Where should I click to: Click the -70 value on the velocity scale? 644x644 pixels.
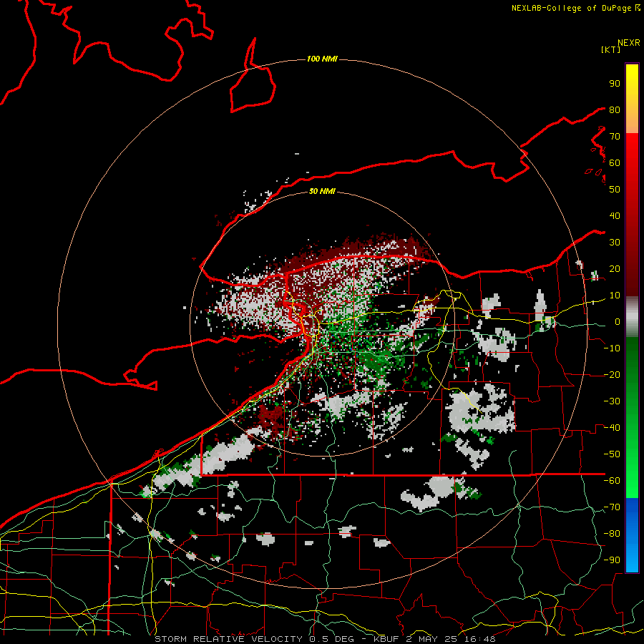[x=612, y=507]
